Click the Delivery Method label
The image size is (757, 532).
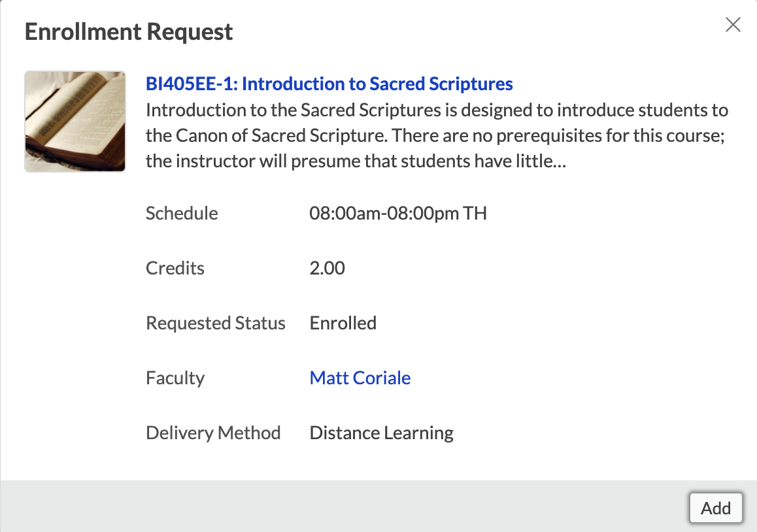213,433
